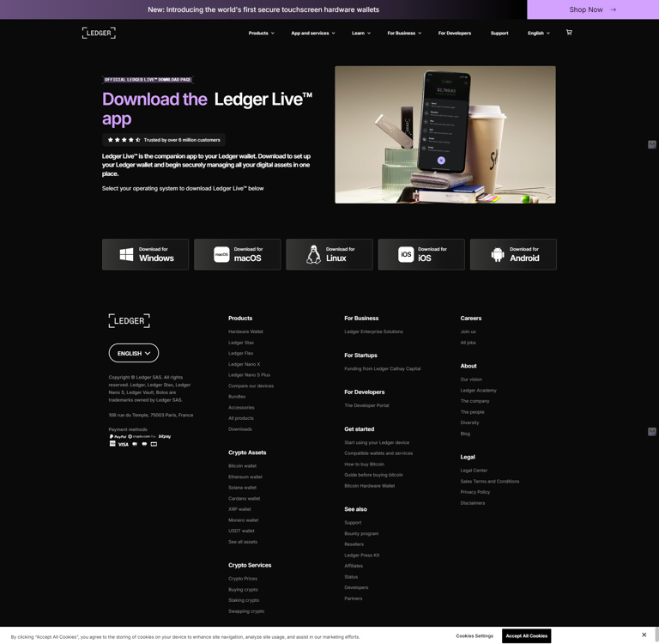Expand the Products menu
The width and height of the screenshot is (659, 644).
261,33
